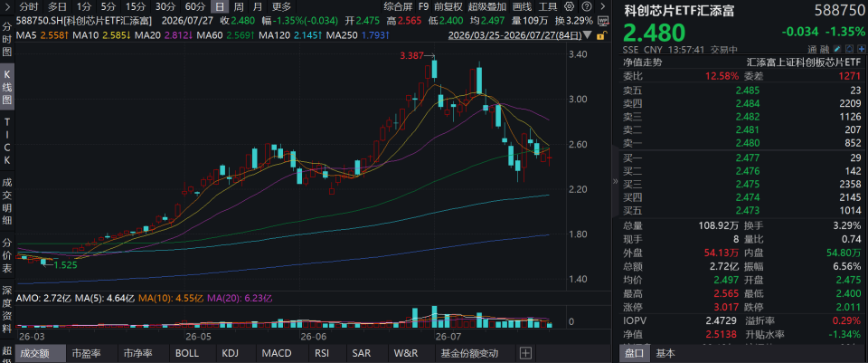Switch to 基本 tab in quote panel
The height and width of the screenshot is (363, 868).
[665, 353]
